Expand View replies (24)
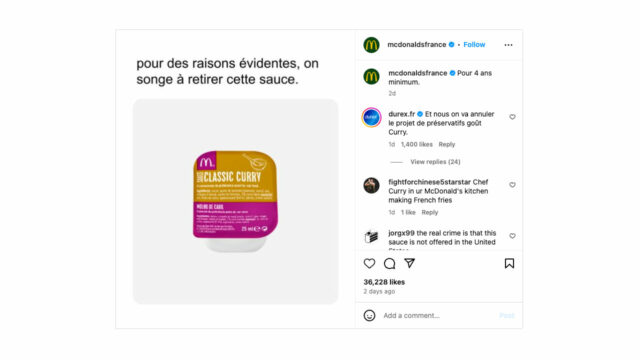Image resolution: width=640 pixels, height=360 pixels. tap(435, 162)
